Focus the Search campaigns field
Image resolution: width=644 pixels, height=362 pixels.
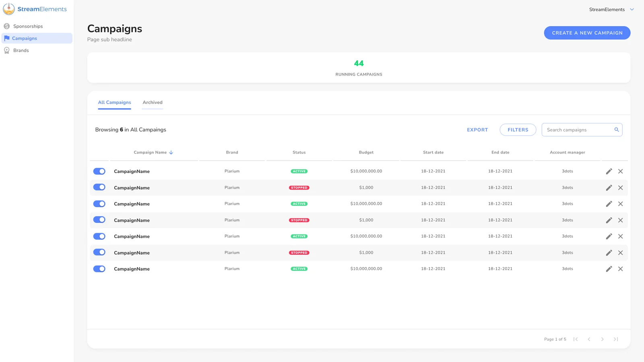582,130
